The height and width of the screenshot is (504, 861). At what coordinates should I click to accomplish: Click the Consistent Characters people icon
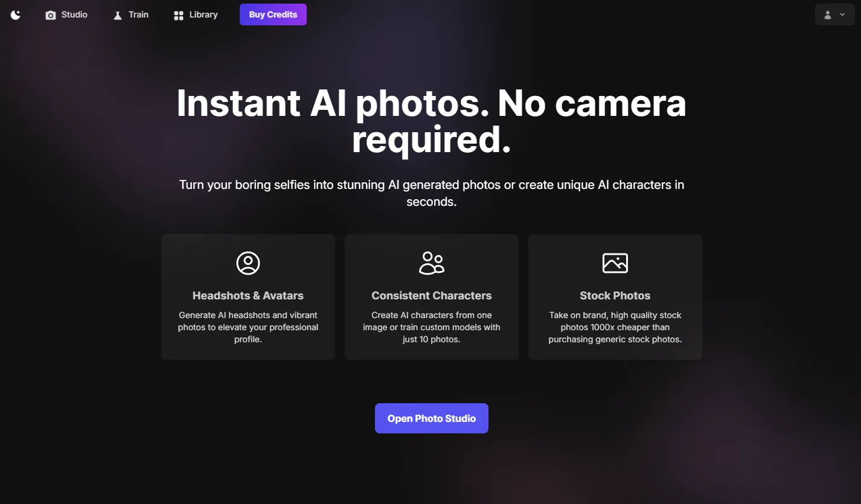tap(431, 263)
